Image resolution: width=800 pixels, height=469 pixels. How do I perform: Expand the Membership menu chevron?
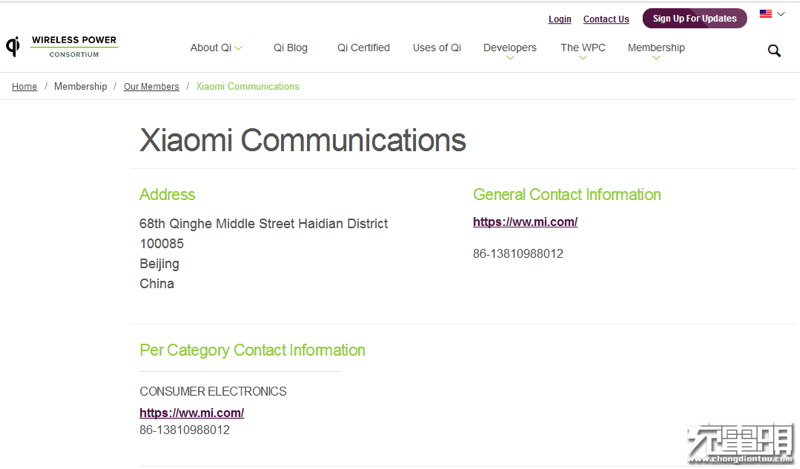656,58
